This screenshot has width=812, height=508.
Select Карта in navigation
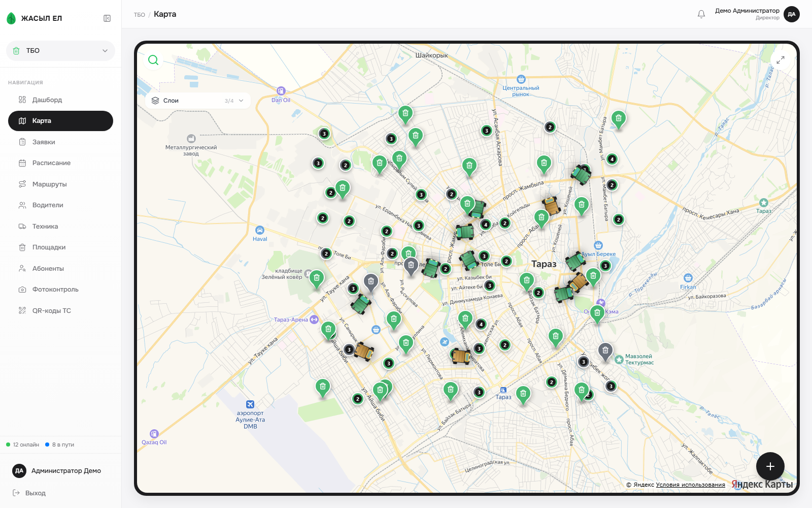point(60,121)
